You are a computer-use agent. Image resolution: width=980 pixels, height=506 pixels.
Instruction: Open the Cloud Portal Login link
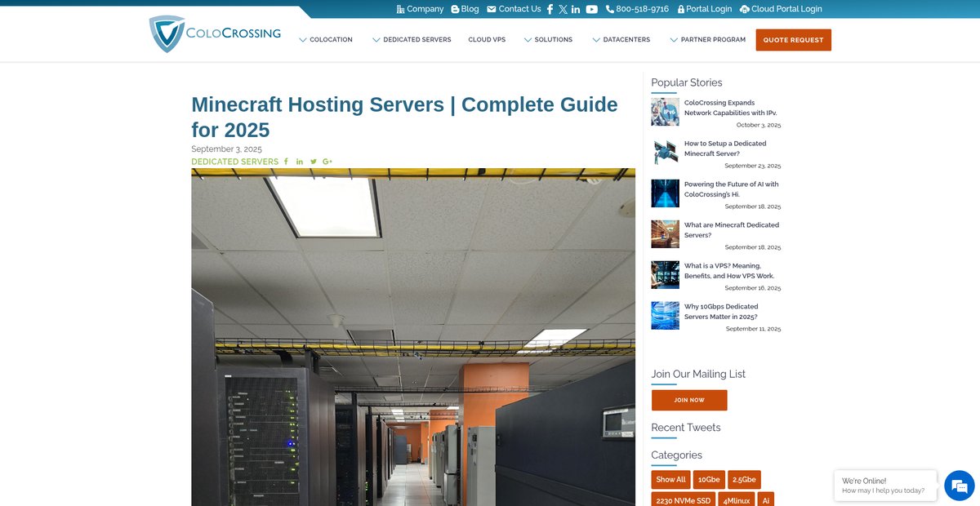coord(781,9)
